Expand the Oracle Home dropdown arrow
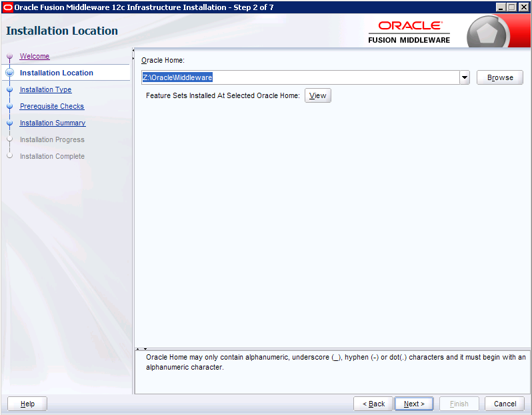The width and height of the screenshot is (532, 415). (465, 77)
